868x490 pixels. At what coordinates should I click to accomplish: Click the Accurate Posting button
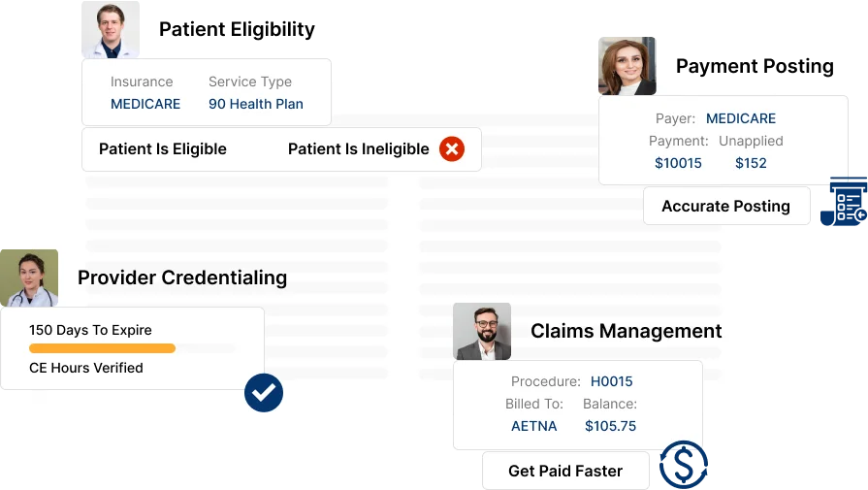(x=726, y=206)
